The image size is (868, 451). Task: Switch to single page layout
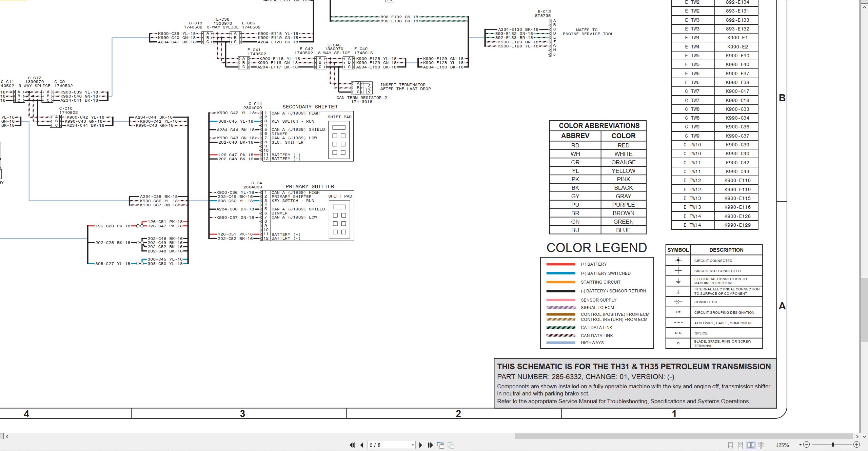coord(730,445)
